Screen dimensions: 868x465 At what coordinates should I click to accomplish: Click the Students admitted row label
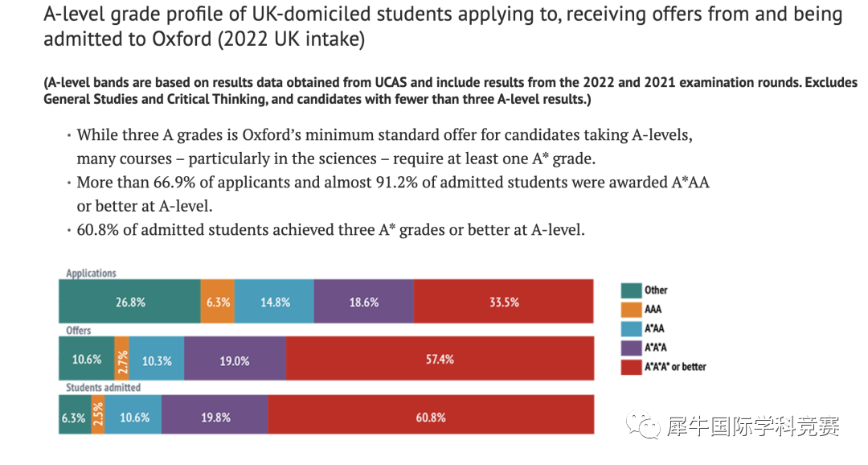(x=104, y=388)
